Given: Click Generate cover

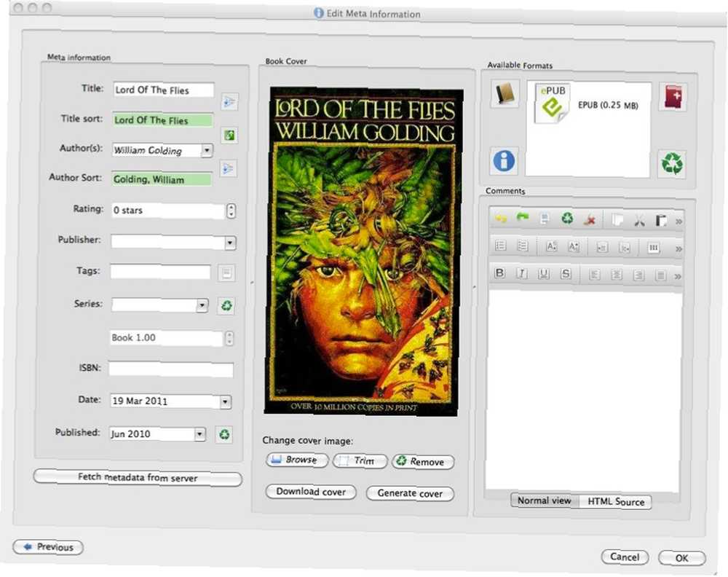Looking at the screenshot, I should pos(411,493).
